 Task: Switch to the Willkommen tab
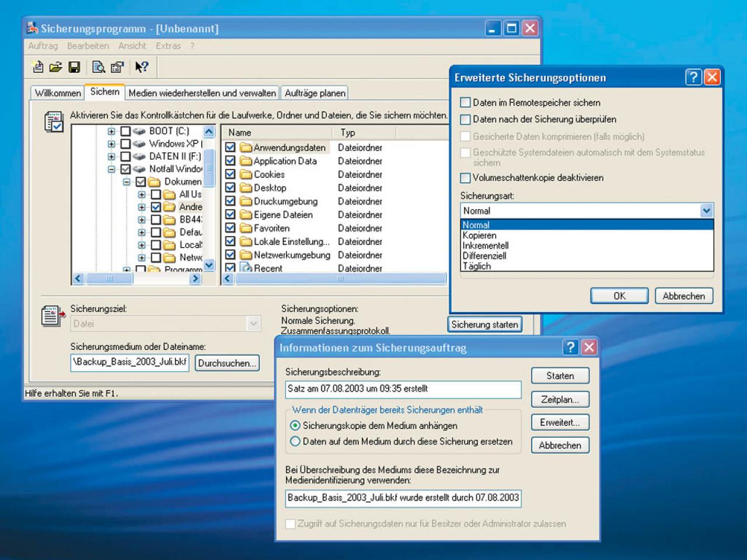(58, 93)
